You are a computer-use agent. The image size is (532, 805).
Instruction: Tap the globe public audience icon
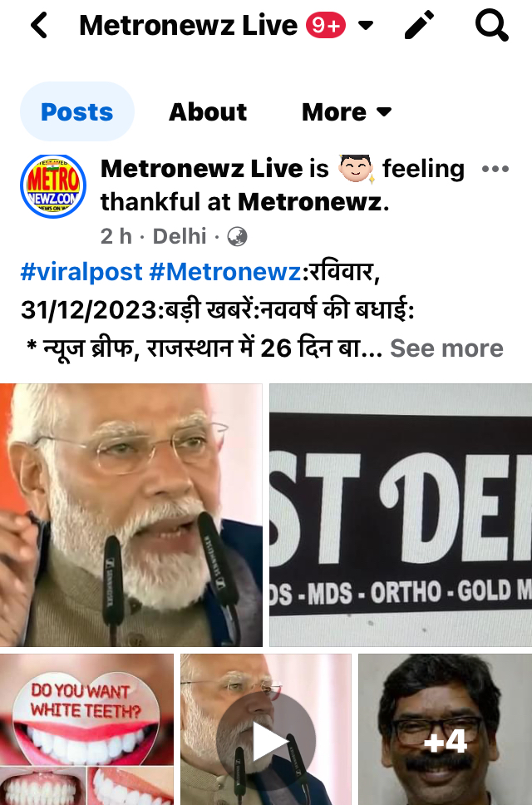237,237
